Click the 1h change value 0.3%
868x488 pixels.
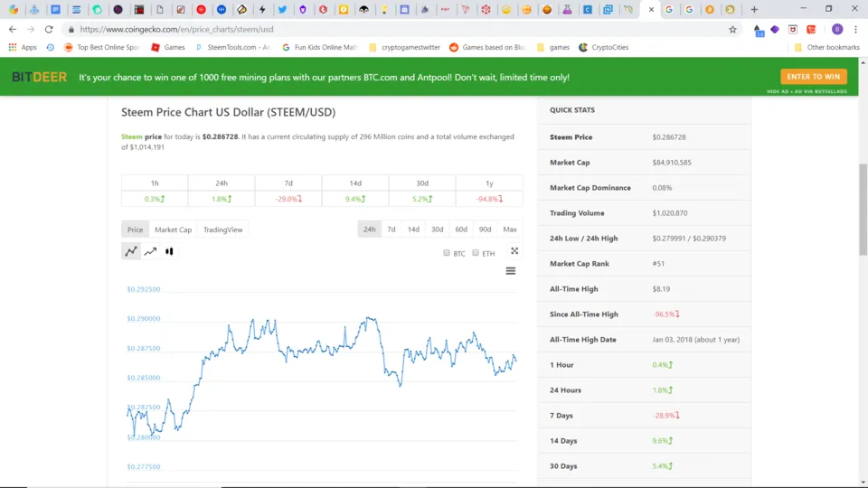click(x=155, y=199)
